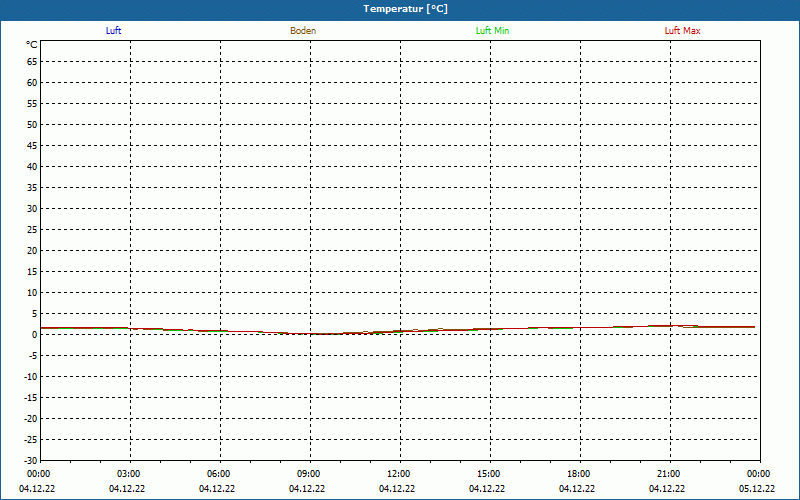Click the y-axis value '30'
Screen dimensions: 800x500
(x=32, y=209)
